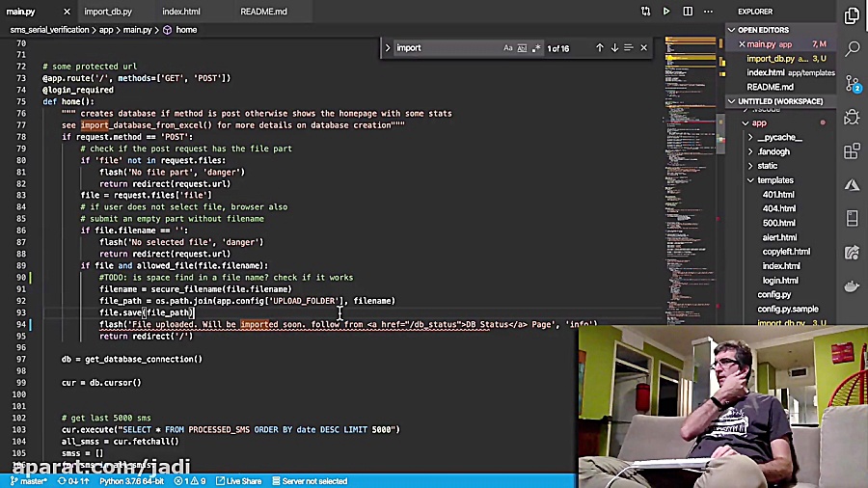Open the Docker panel icon
The height and width of the screenshot is (488, 868).
(852, 286)
